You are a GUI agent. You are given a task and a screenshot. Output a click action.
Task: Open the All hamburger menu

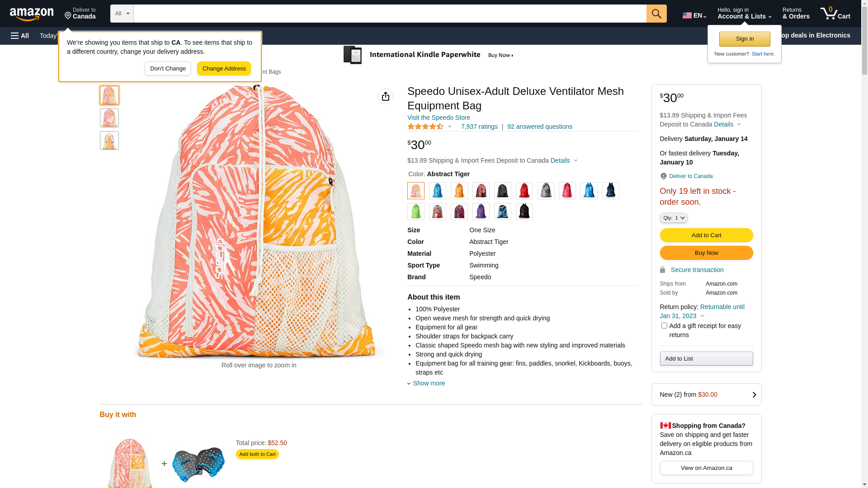click(x=20, y=36)
